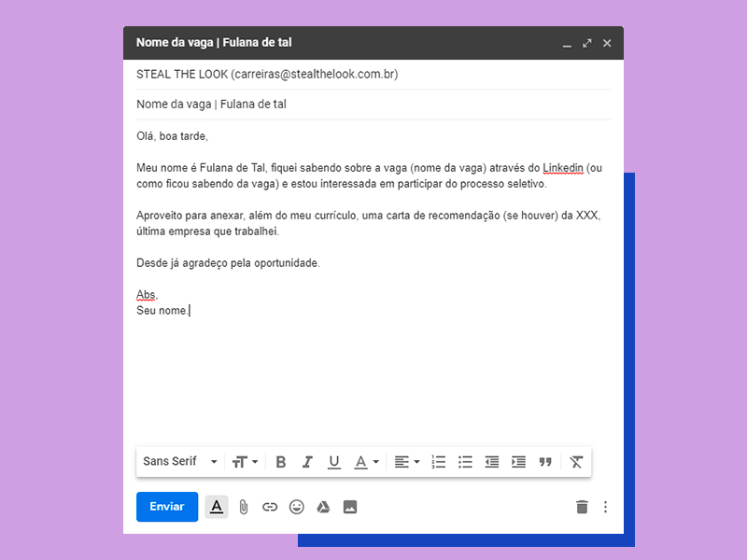Open the Sans Serif font dropdown

(180, 461)
